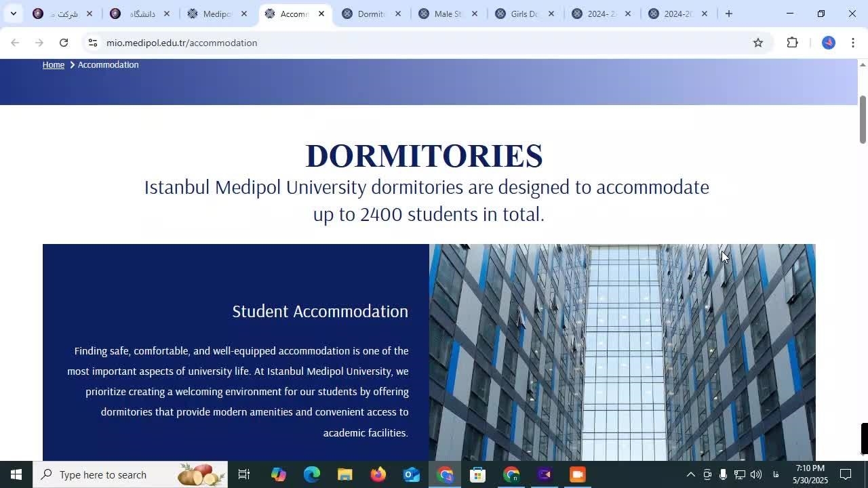Close the Accommodation tab

[x=321, y=14]
